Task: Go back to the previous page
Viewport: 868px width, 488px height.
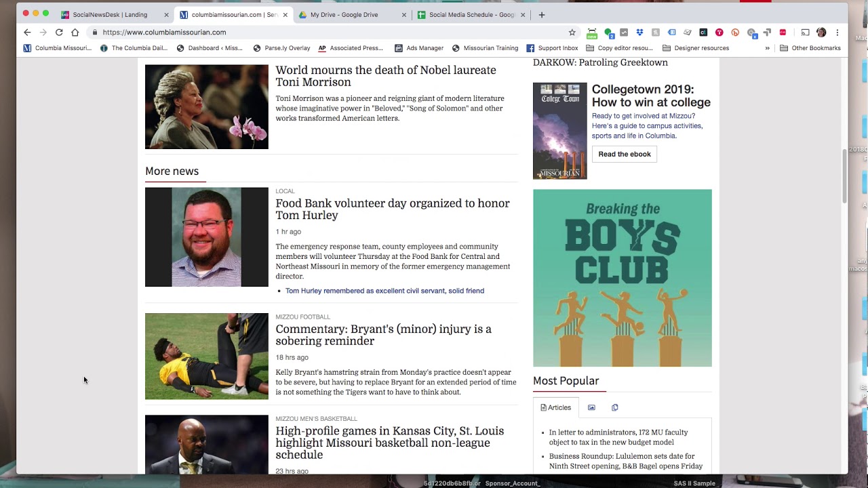Action: point(27,32)
